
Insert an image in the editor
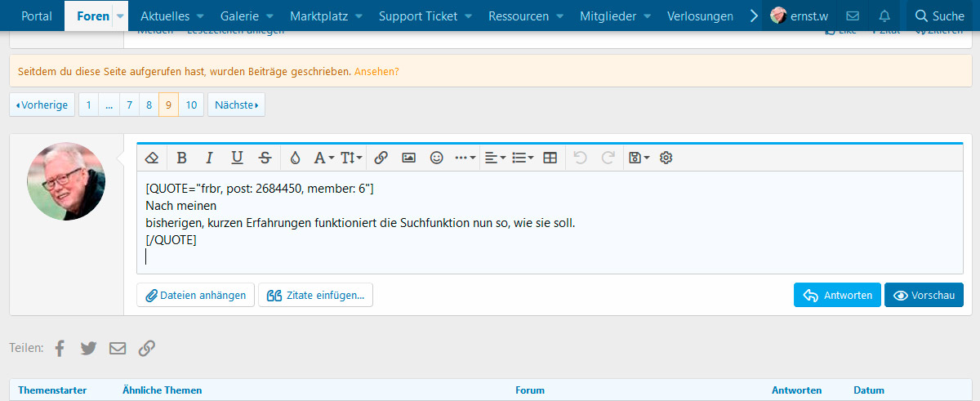(409, 158)
